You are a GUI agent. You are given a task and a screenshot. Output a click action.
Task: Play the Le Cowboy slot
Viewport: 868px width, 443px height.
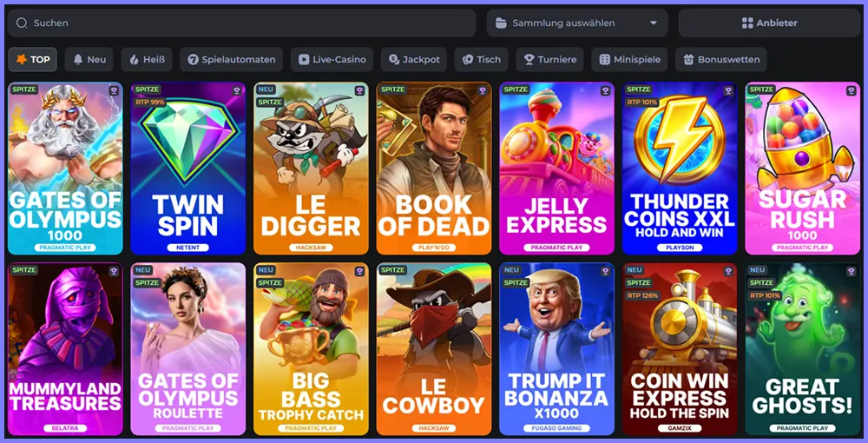pos(434,349)
